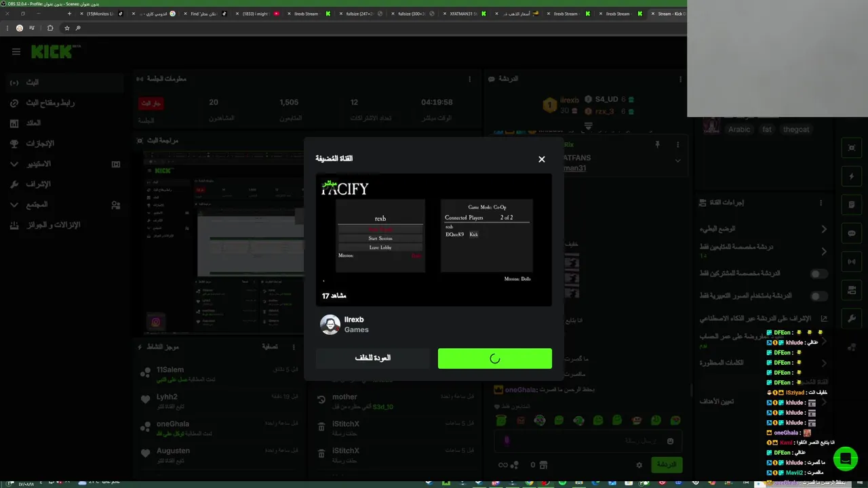Click the broadcast signal icon in right toolbar

pyautogui.click(x=852, y=262)
